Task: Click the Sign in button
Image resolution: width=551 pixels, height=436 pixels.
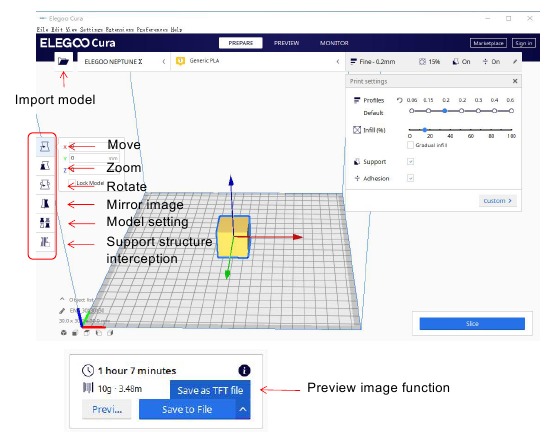Action: click(x=524, y=43)
